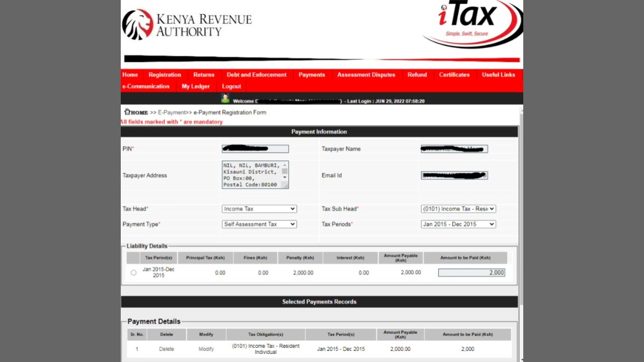Click the address box scroll down arrow

coord(285,177)
